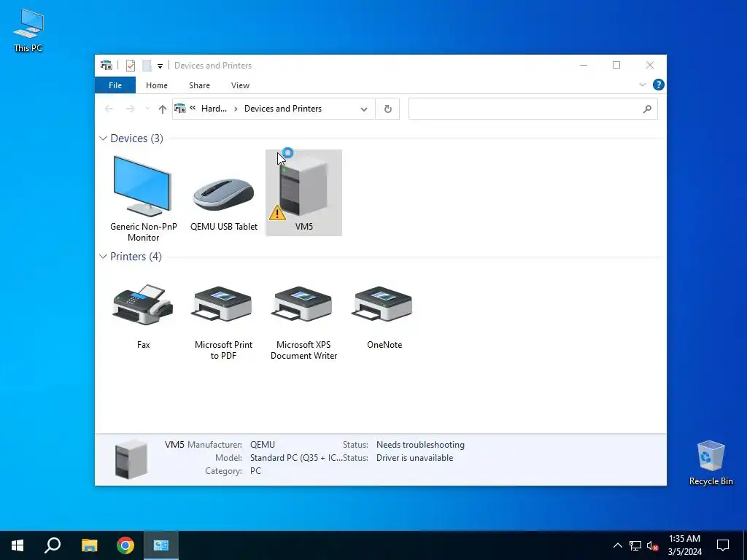Screen dimensions: 747x560
Task: Click the 'Needs troubleshooting' status text
Action: click(x=420, y=444)
